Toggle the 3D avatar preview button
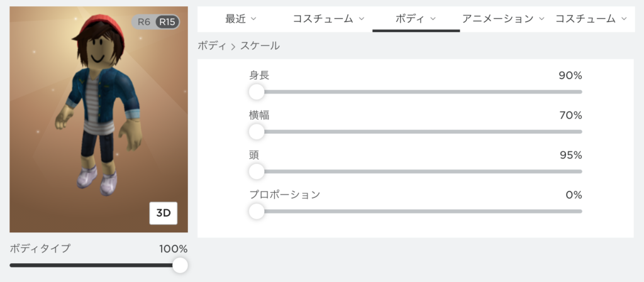 click(164, 213)
